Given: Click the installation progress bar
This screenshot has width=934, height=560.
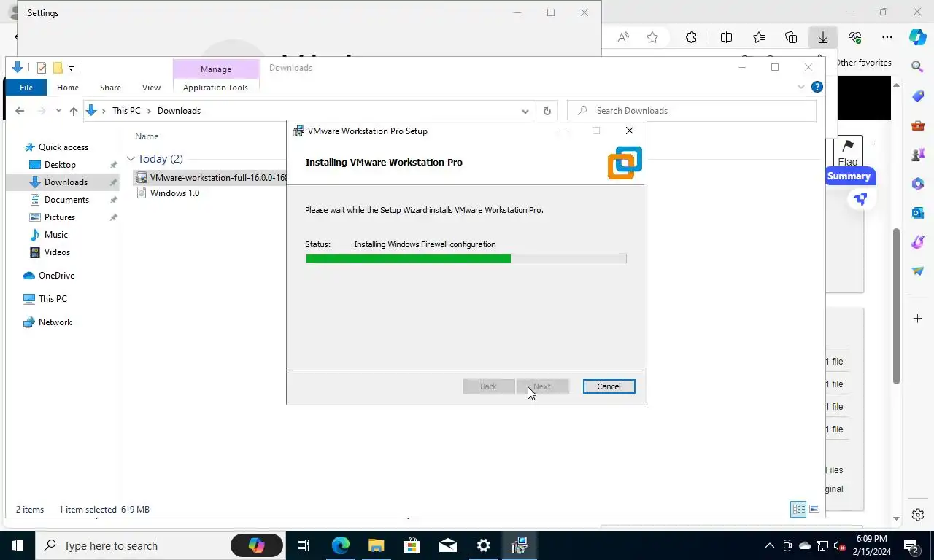Looking at the screenshot, I should point(466,258).
